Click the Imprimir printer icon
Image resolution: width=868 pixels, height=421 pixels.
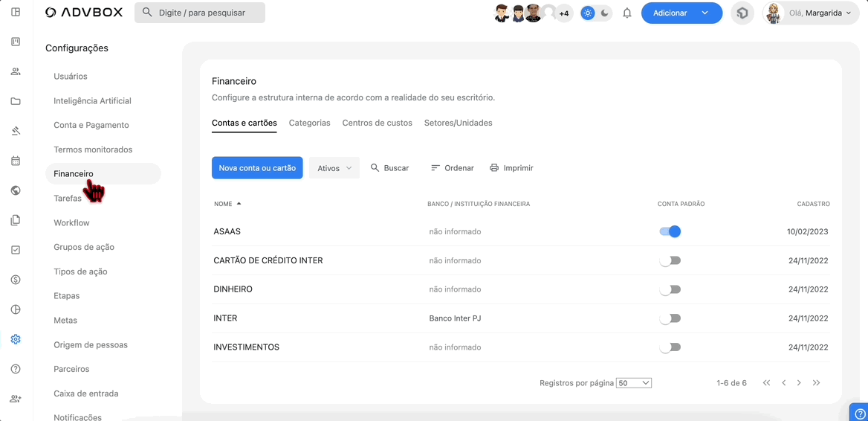coord(494,168)
